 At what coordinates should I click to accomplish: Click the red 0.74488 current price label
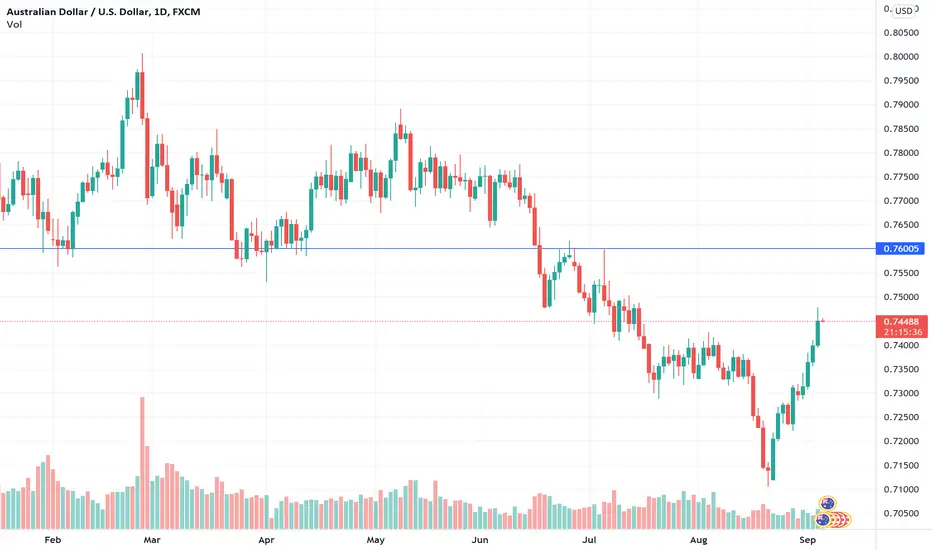click(x=902, y=321)
